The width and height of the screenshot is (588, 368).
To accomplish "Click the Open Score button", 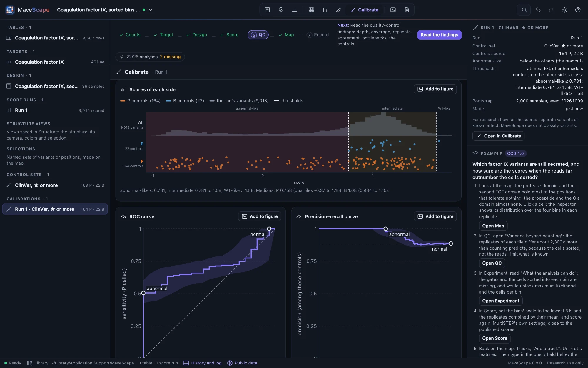I will 495,338.
